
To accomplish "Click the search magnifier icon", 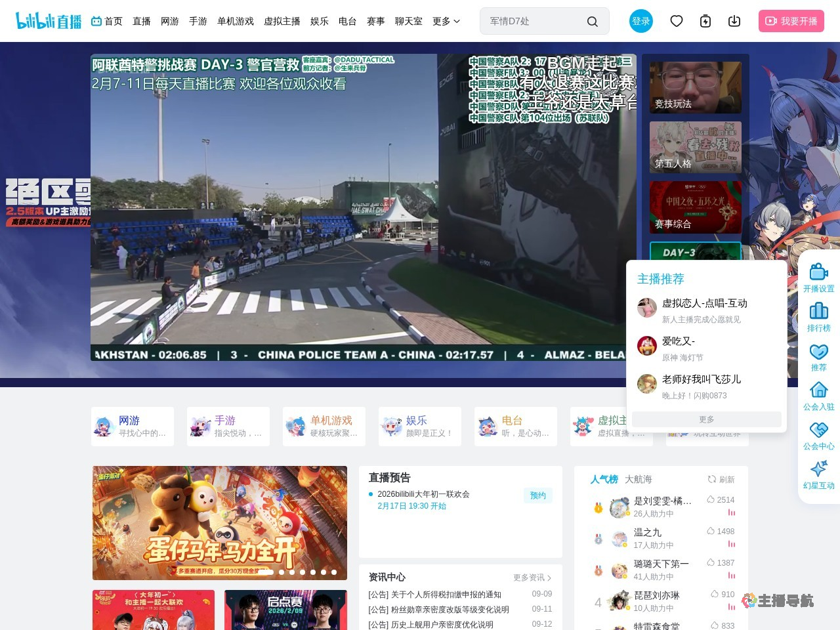I will (x=593, y=21).
